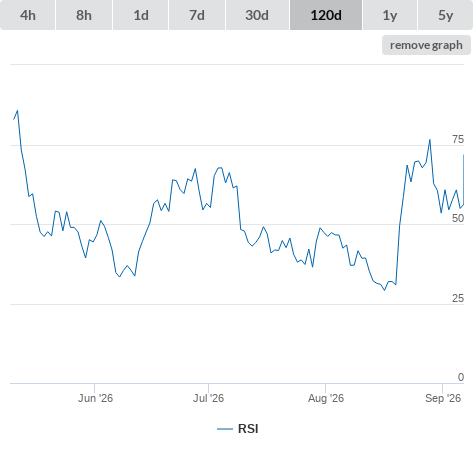
Task: Click the 75 y-axis value label
Action: pos(458,139)
